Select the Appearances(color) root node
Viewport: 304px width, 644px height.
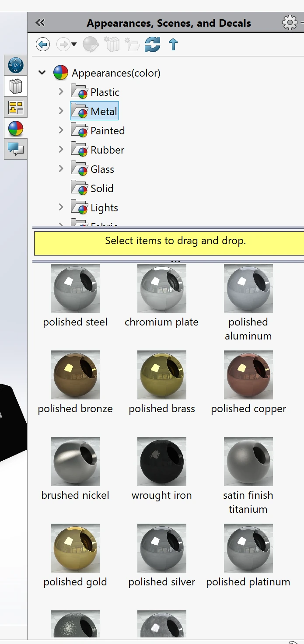click(x=116, y=73)
